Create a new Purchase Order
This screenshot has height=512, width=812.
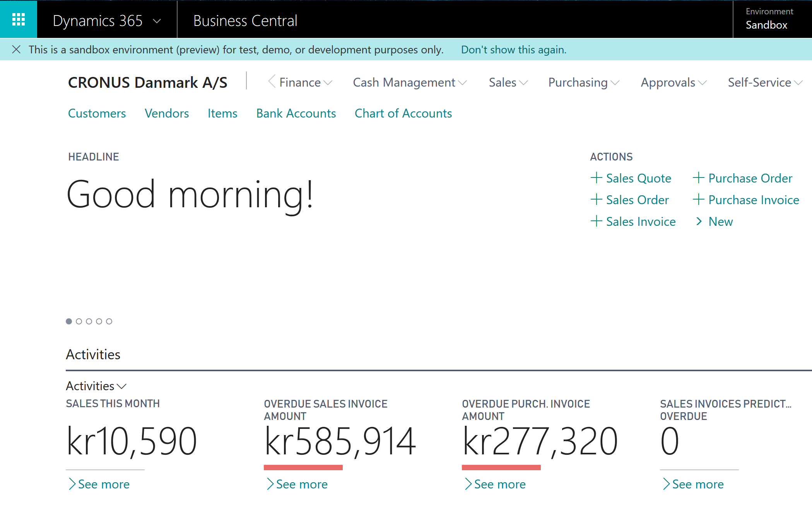(742, 178)
